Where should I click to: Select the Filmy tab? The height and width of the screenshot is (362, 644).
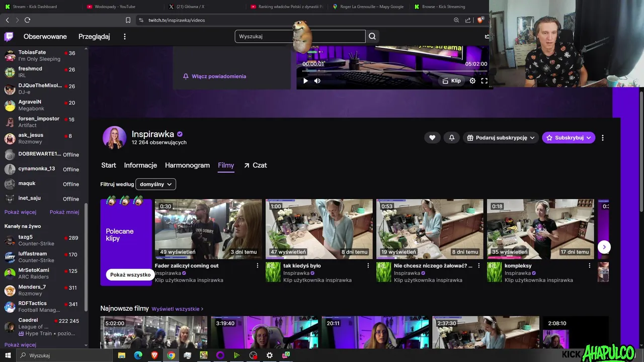click(226, 165)
